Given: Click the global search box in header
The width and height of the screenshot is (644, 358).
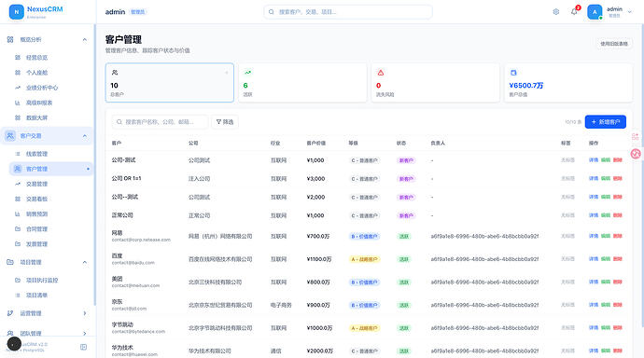Looking at the screenshot, I should tap(348, 12).
